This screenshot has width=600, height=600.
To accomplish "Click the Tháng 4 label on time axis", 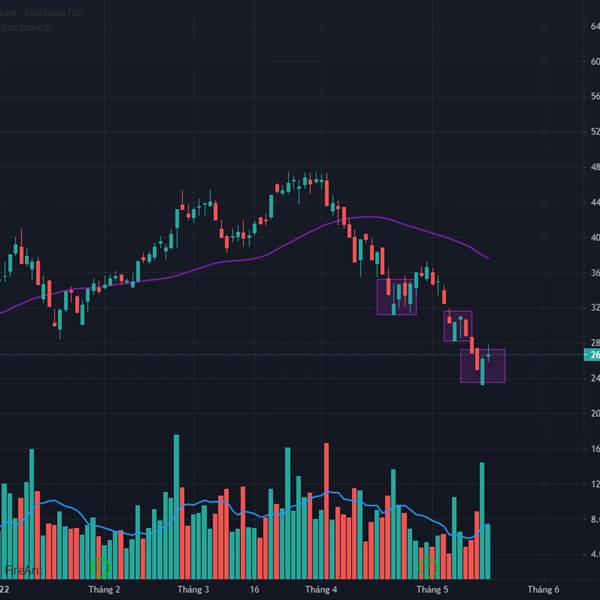I will (321, 589).
